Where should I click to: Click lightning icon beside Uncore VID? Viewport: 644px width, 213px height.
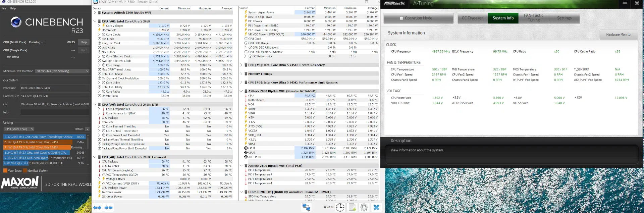[99, 30]
